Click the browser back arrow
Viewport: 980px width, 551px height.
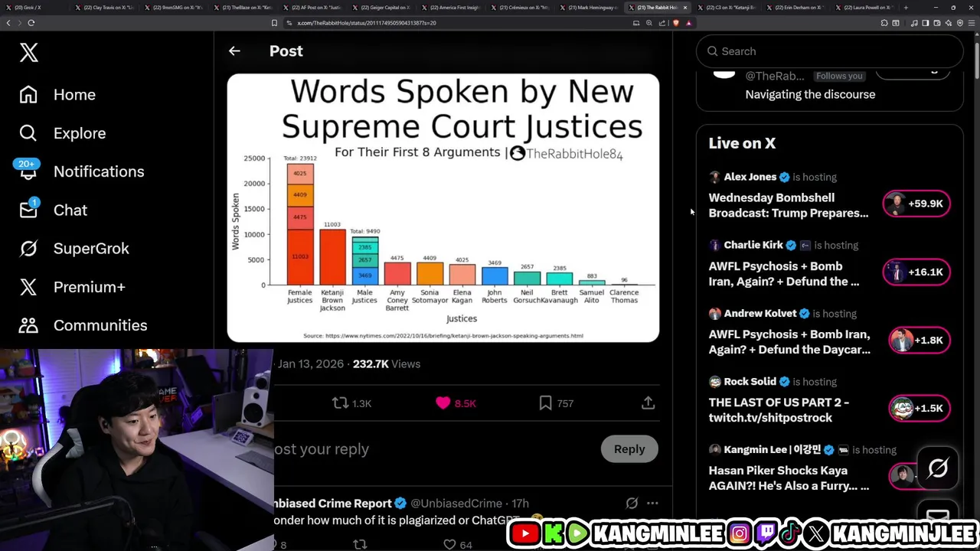[x=8, y=23]
